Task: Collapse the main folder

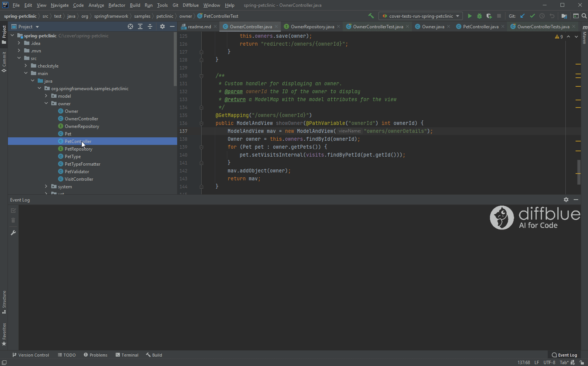Action: coord(26,73)
